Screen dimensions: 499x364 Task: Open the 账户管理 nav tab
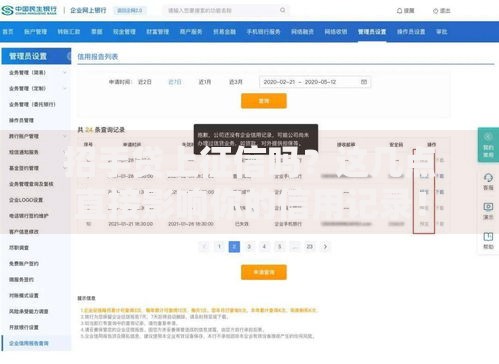[35, 32]
